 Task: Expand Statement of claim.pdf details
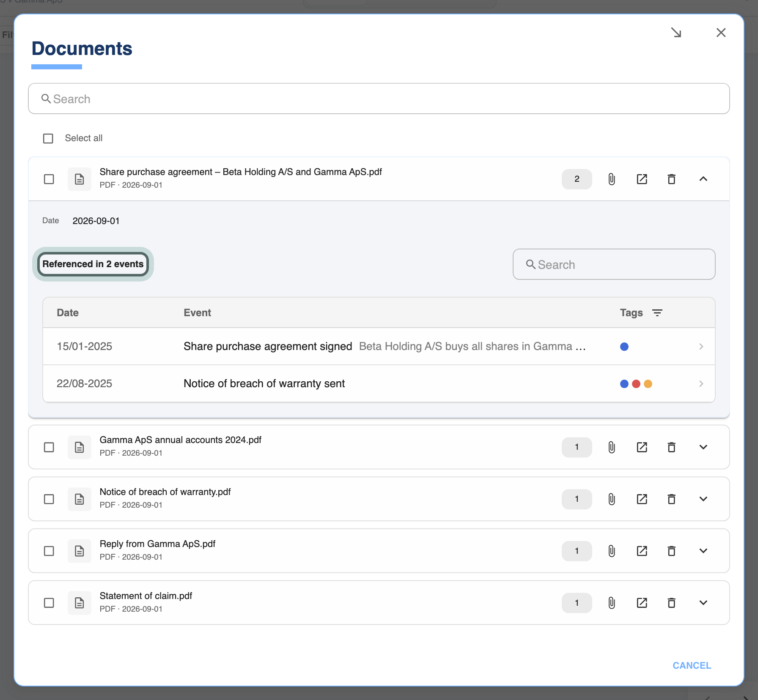tap(703, 603)
